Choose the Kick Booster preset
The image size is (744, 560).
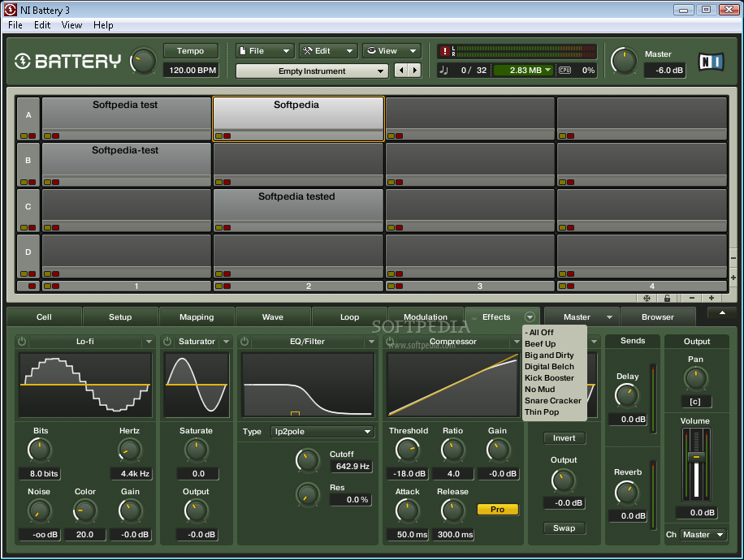(549, 378)
